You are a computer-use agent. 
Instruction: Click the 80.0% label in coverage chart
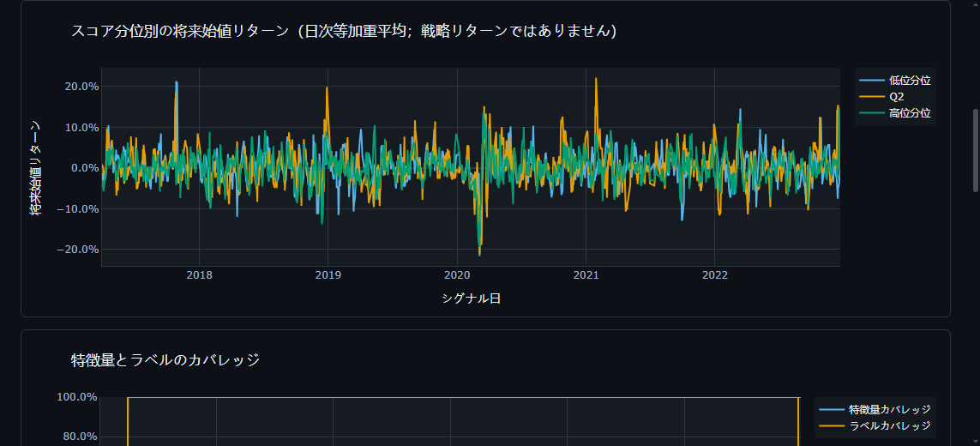pos(81,436)
